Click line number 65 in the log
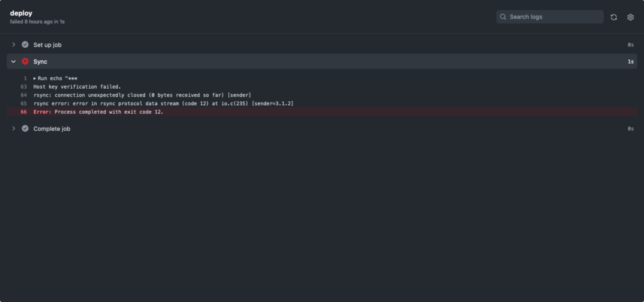 click(x=24, y=104)
